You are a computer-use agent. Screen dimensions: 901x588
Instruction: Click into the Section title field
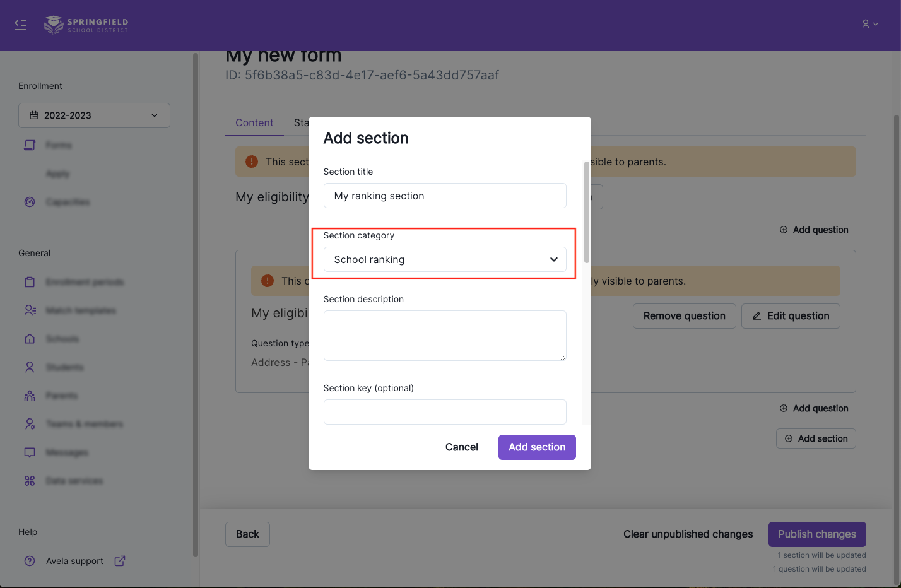444,196
